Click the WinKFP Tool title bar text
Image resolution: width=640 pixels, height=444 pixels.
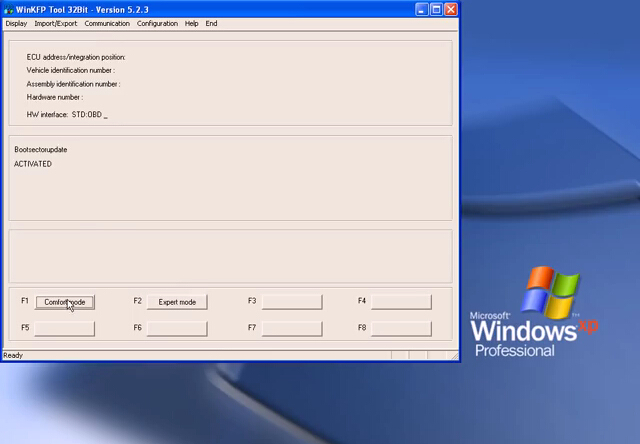click(82, 9)
